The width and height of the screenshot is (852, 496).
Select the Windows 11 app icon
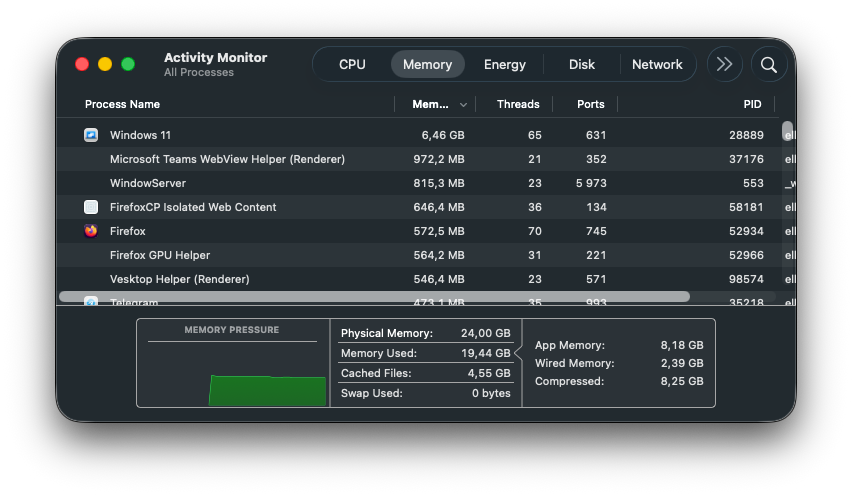coord(91,135)
